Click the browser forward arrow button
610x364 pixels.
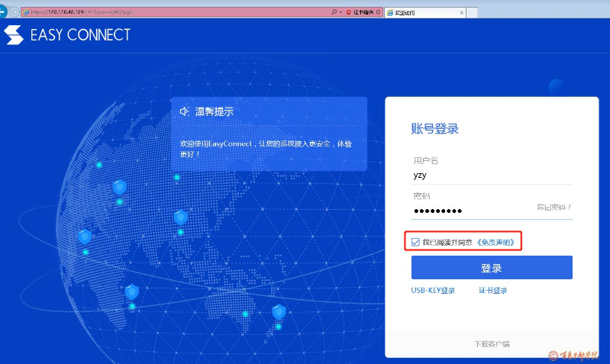pos(14,12)
